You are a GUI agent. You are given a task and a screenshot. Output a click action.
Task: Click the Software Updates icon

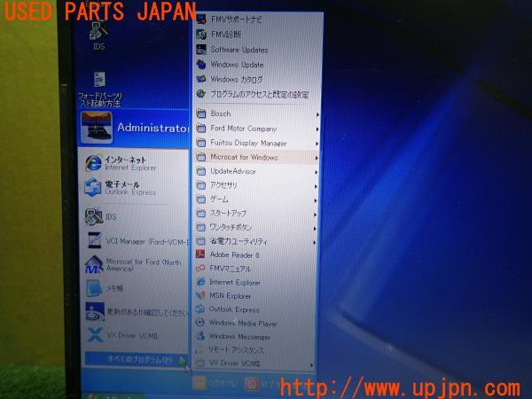point(201,50)
